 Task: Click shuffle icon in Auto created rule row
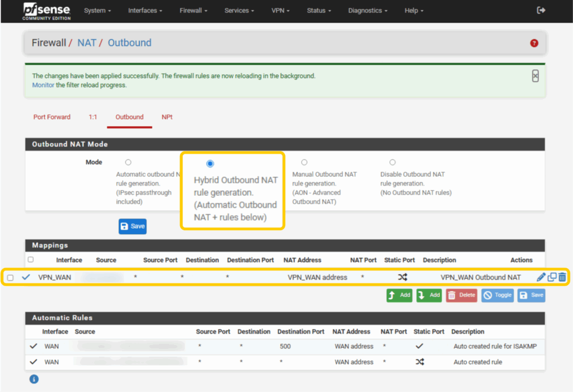(420, 362)
